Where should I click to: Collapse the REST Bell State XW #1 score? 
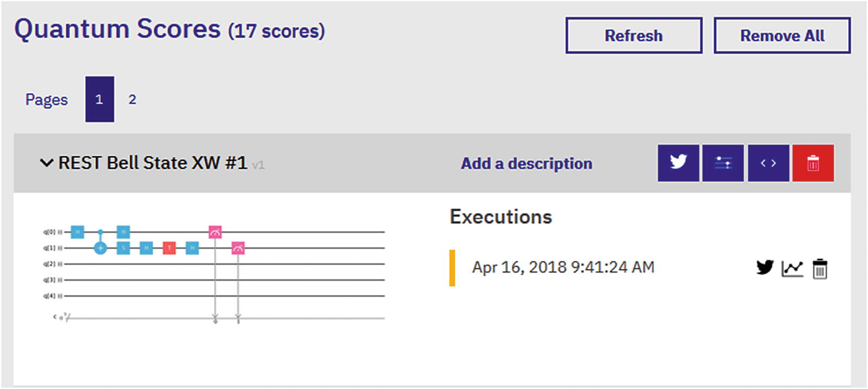[x=46, y=163]
